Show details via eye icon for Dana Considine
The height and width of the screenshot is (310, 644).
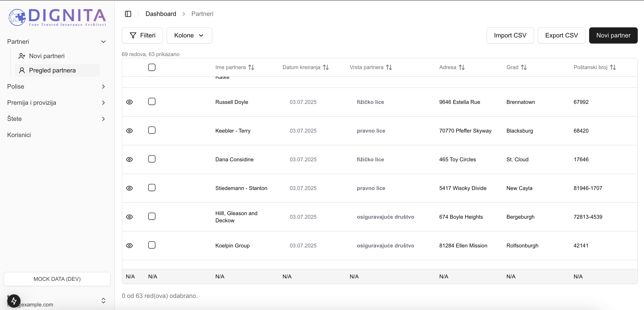(x=129, y=159)
